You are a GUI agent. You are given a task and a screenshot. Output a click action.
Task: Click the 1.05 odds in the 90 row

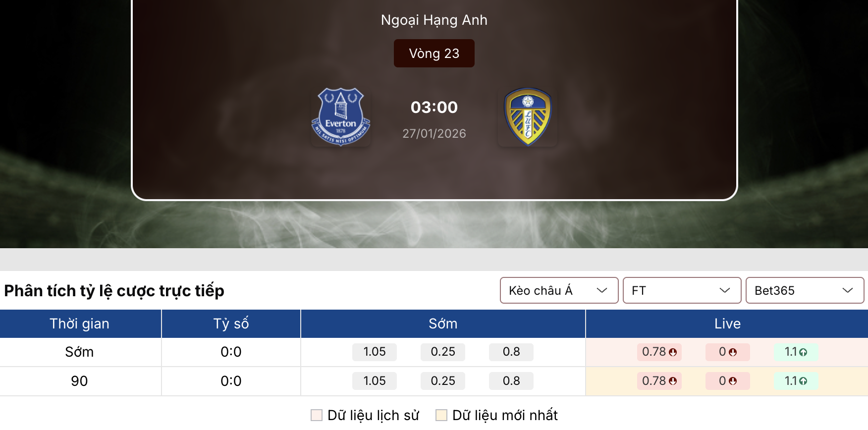[x=375, y=381]
